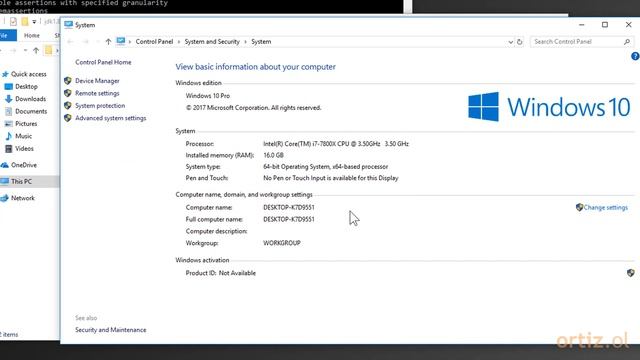Click Back arrow in System window

click(70, 42)
